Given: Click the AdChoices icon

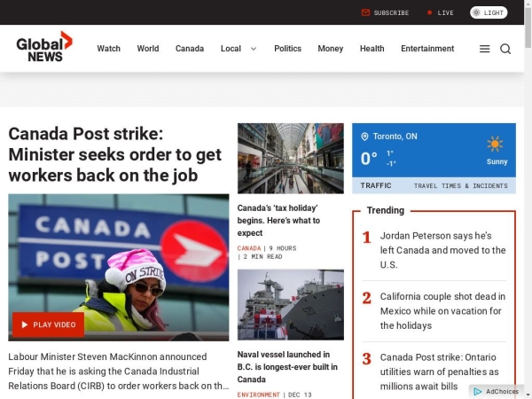Looking at the screenshot, I should coord(478,392).
